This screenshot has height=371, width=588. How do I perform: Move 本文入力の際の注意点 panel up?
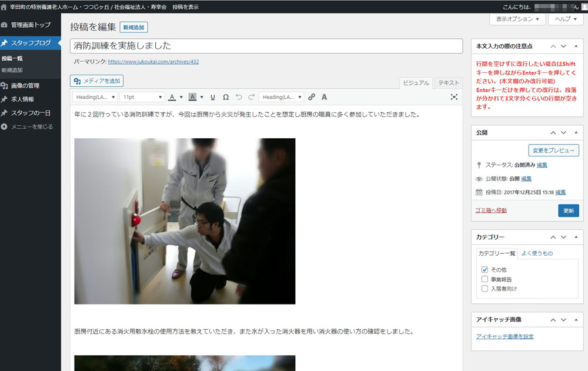pyautogui.click(x=553, y=46)
